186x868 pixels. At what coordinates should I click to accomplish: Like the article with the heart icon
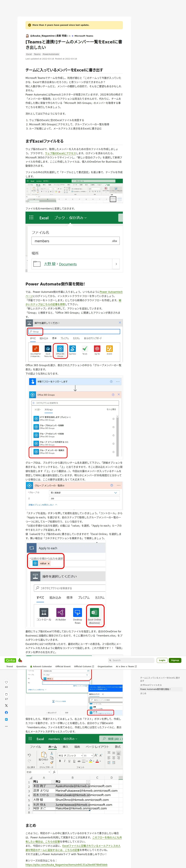6,682
